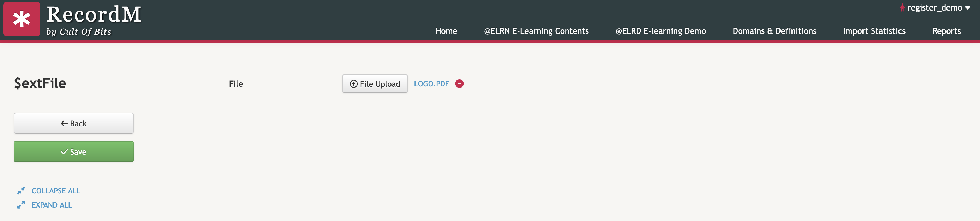This screenshot has width=980, height=221.
Task: Click the COLLAPSE ALL link
Action: [x=56, y=191]
